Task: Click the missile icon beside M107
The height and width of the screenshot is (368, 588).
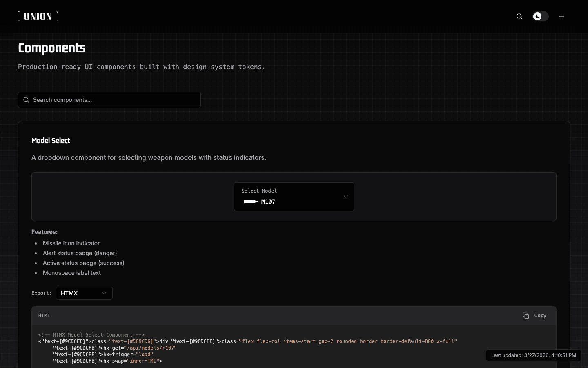Action: [x=251, y=202]
